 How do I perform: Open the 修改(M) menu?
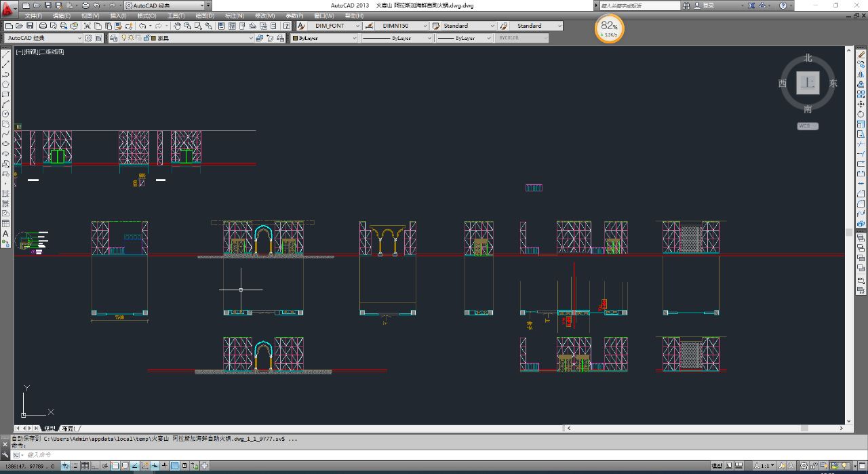pos(265,16)
